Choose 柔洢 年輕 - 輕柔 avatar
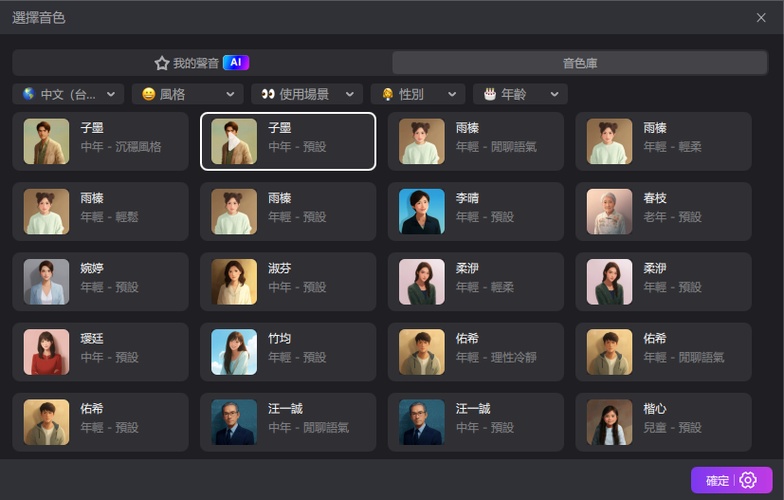The image size is (784, 500). (x=422, y=282)
